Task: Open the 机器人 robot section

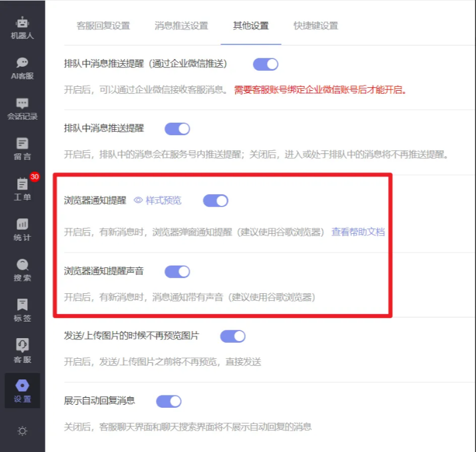Action: (22, 28)
